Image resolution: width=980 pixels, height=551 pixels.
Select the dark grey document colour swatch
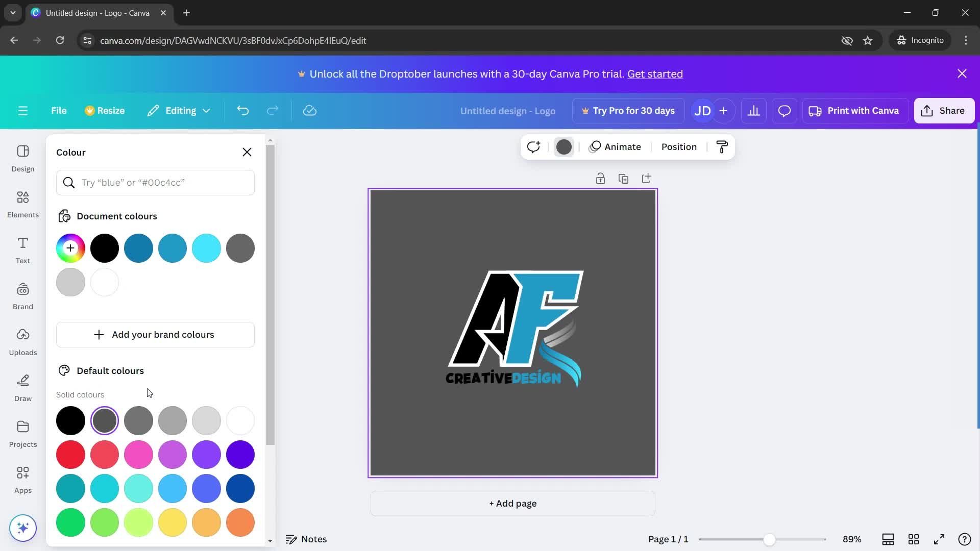pyautogui.click(x=241, y=248)
